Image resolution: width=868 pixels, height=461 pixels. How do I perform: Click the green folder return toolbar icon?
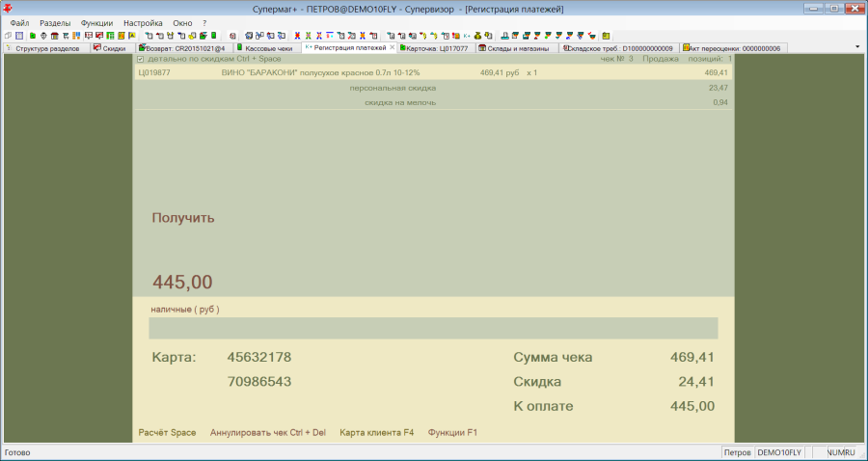(203, 36)
